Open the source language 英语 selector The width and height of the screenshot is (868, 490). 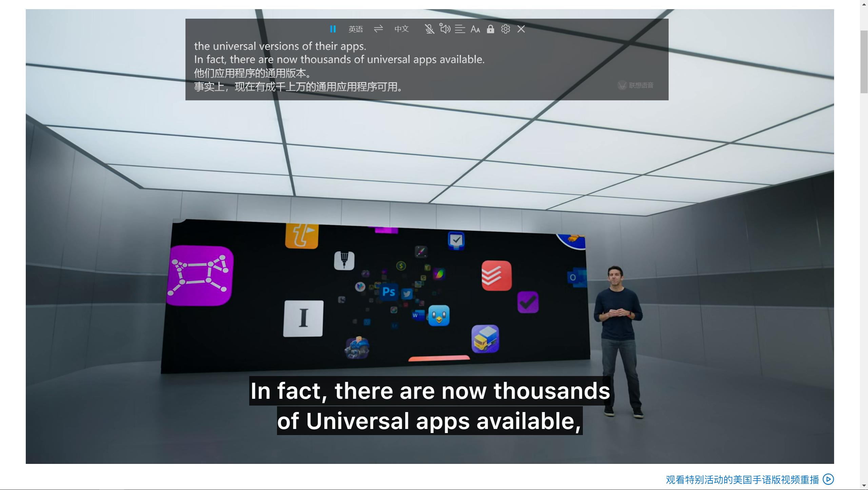click(355, 29)
